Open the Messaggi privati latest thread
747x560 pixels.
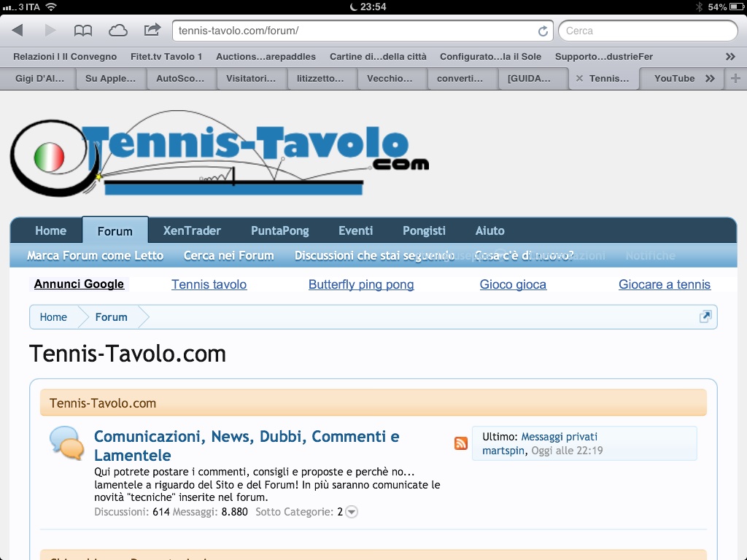(560, 437)
